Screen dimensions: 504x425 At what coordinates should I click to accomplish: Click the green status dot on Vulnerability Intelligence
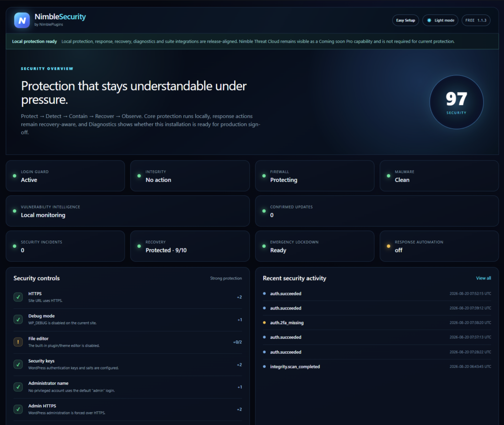pos(14,211)
